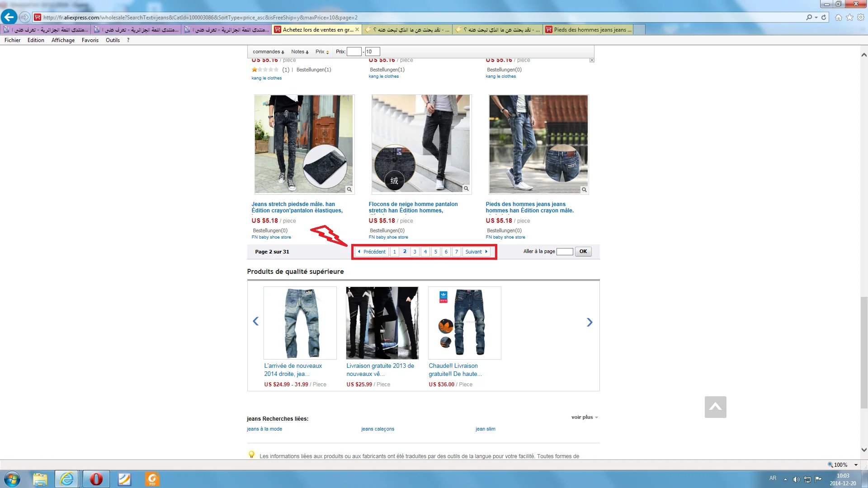
Task: Open the jeans à la mode link
Action: point(264,429)
